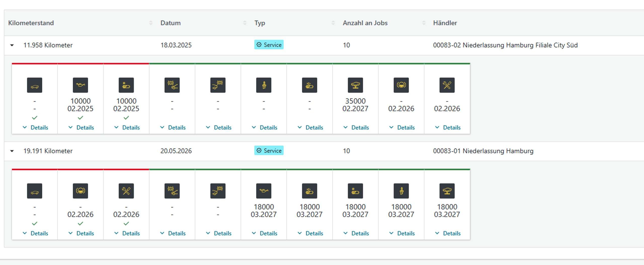The height and width of the screenshot is (265, 644).
Task: Click car icon in 11.958 Kilometer service row
Action: coord(34,85)
